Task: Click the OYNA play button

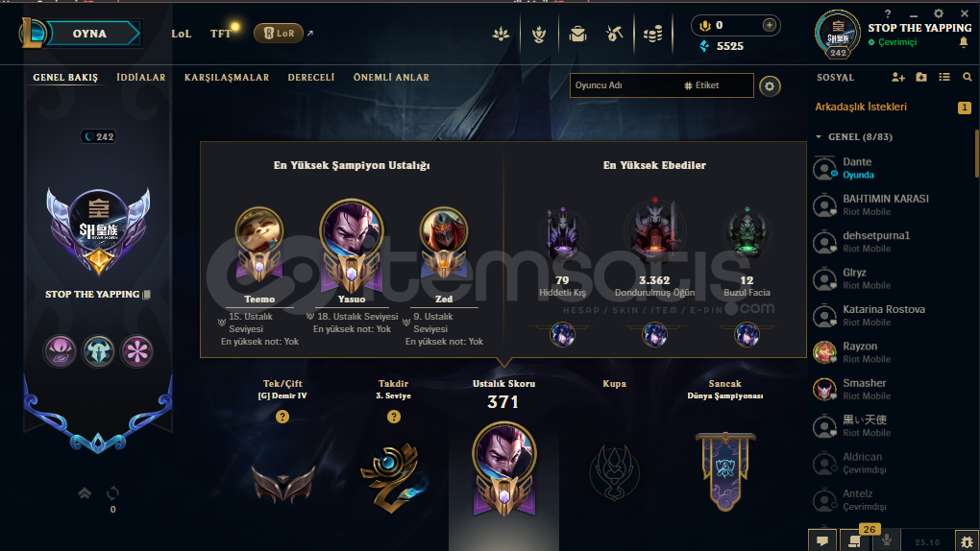Action: [x=89, y=34]
